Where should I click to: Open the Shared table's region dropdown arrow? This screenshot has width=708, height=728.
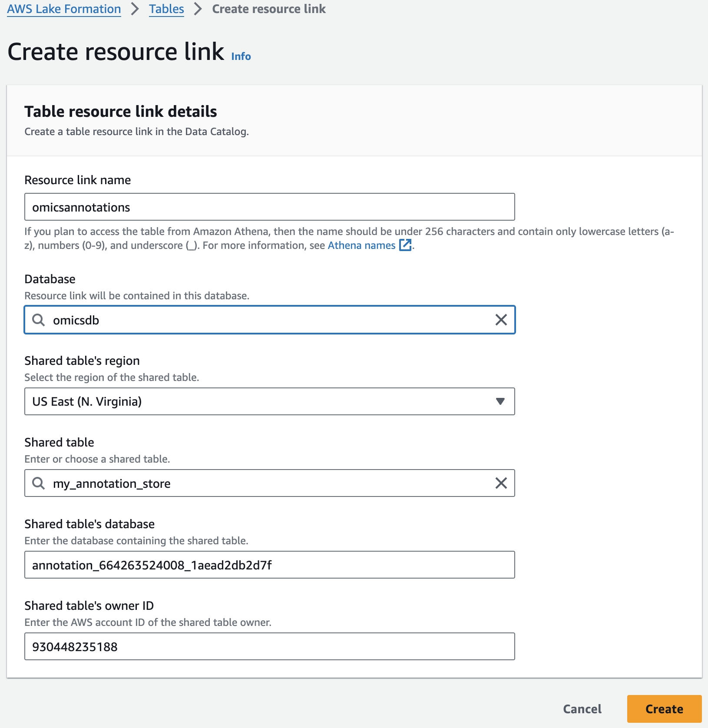(x=500, y=401)
